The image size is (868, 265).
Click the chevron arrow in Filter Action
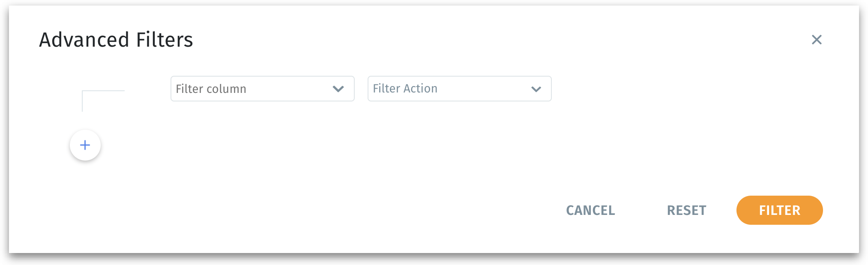click(536, 89)
